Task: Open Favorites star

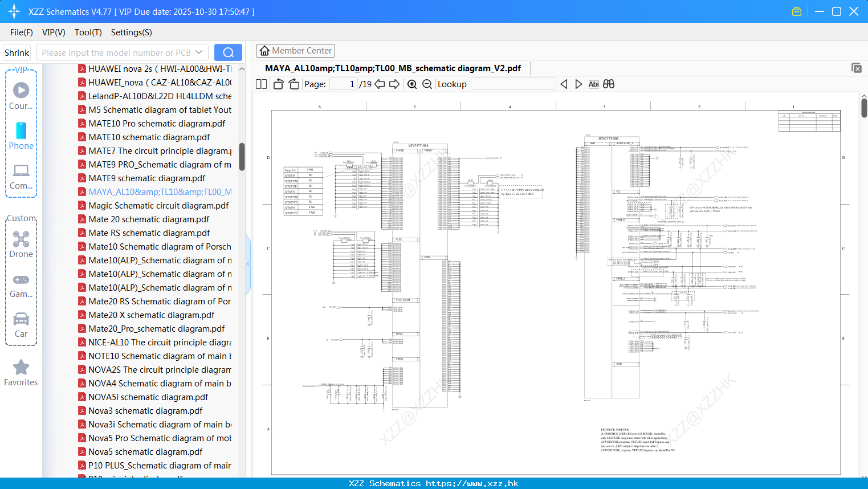Action: [x=21, y=373]
